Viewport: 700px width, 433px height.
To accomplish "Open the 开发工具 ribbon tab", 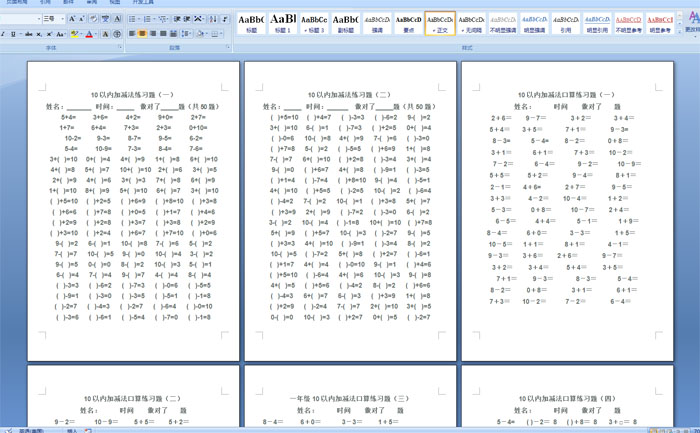I will coord(143,2).
